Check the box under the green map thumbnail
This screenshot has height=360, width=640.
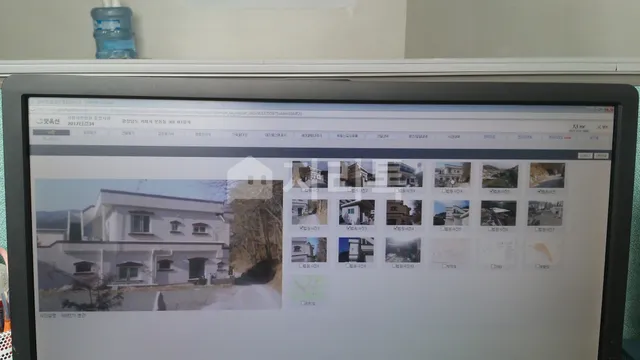[302, 303]
